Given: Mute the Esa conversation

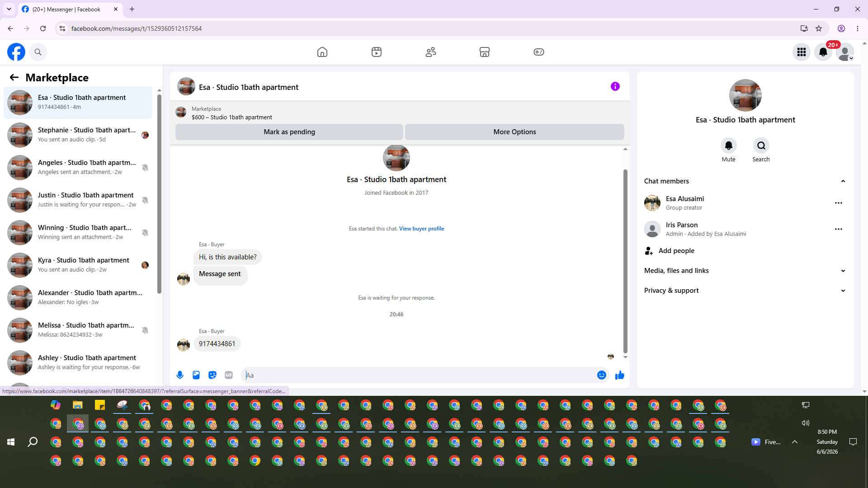Looking at the screenshot, I should point(729,145).
